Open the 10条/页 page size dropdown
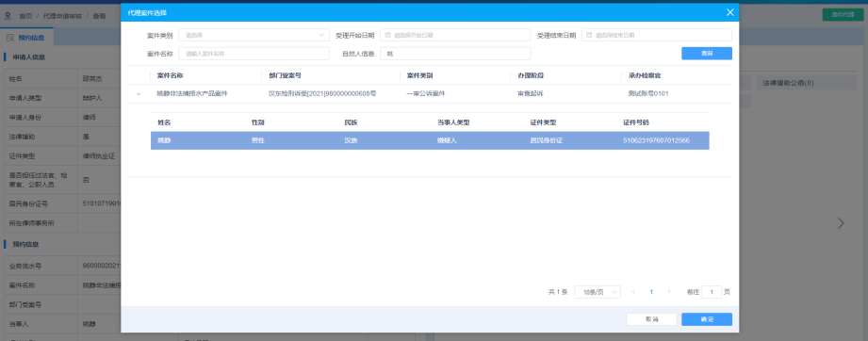This screenshot has width=868, height=341. pos(598,292)
